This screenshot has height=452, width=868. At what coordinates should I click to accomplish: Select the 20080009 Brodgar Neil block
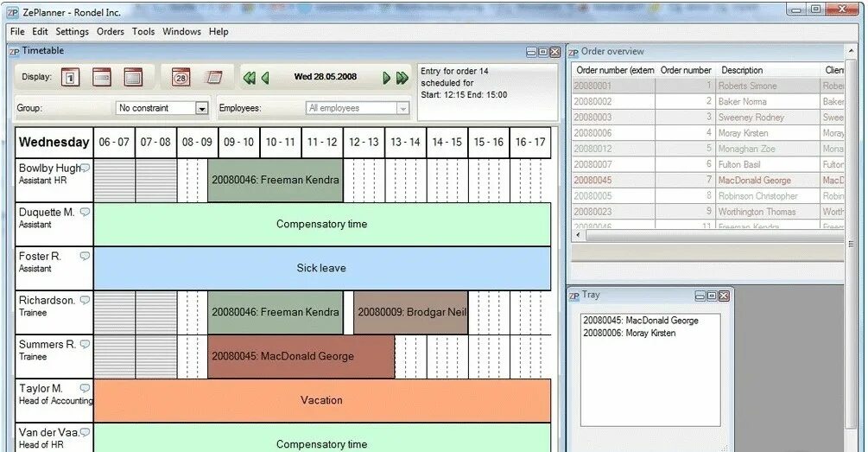(411, 312)
